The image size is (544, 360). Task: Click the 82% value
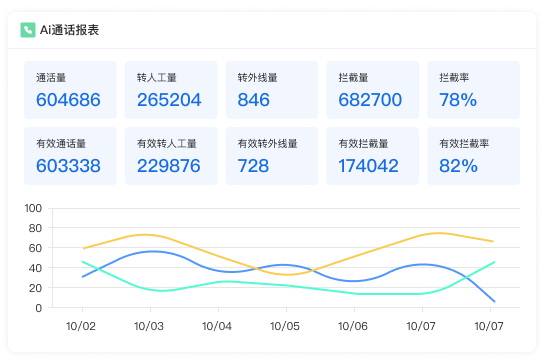coord(458,166)
